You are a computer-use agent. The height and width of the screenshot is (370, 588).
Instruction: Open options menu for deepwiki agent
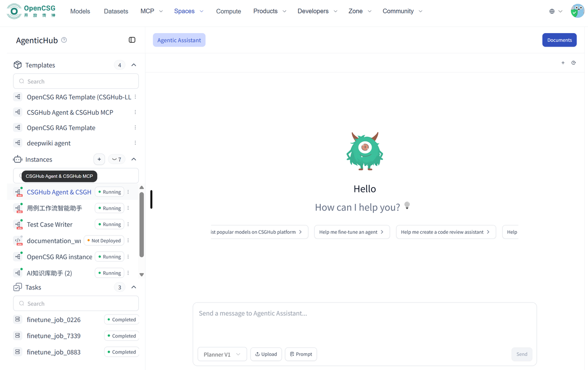tap(135, 143)
